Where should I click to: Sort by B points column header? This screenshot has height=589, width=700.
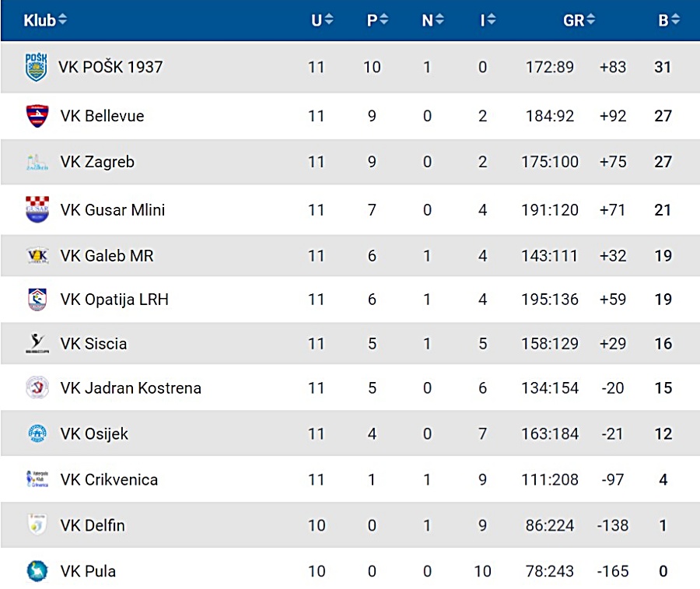669,20
